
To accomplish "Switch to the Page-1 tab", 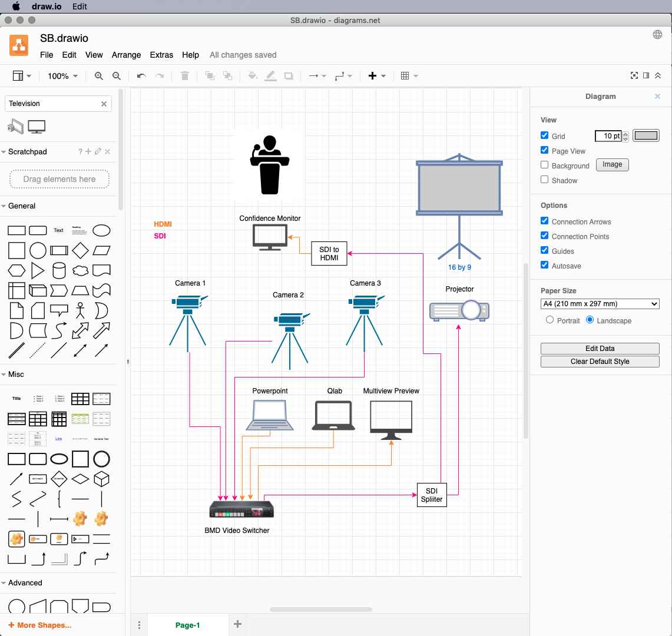I will click(187, 625).
